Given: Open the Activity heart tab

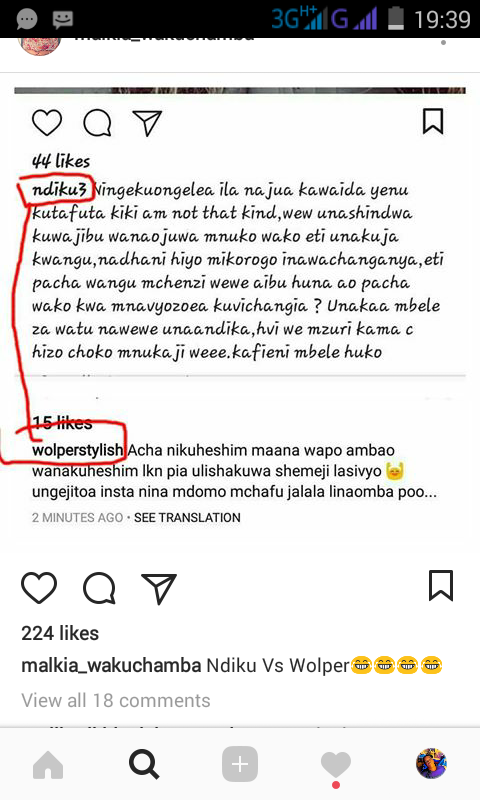Looking at the screenshot, I should click(336, 765).
